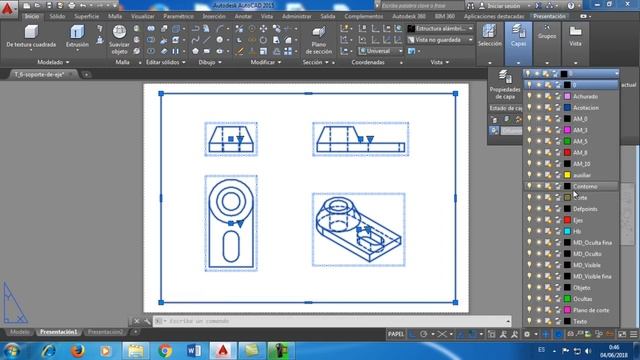Click the status bar customization menu icon
The image size is (640, 360).
(633, 334)
